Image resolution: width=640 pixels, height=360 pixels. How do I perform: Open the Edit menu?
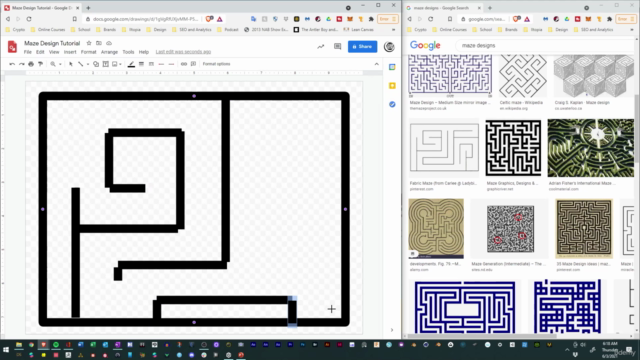[40, 52]
